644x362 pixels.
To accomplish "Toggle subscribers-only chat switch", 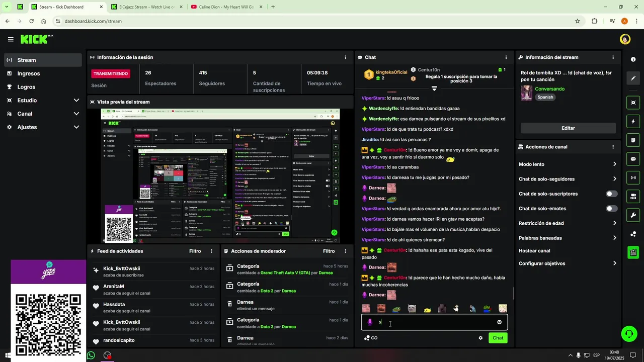I will tap(611, 194).
